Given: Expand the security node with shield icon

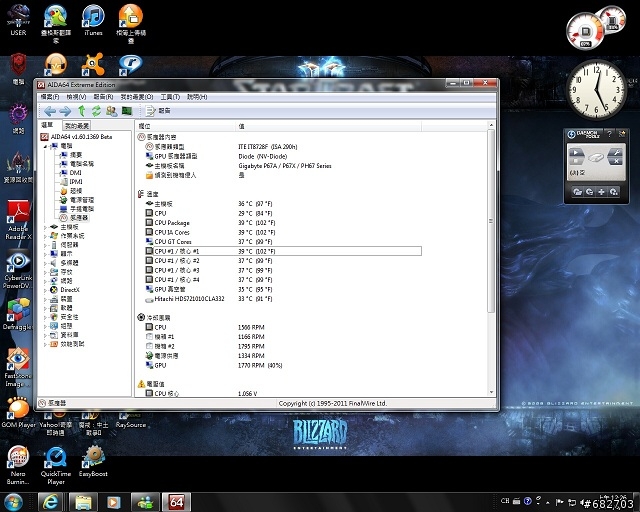Looking at the screenshot, I should tap(45, 317).
